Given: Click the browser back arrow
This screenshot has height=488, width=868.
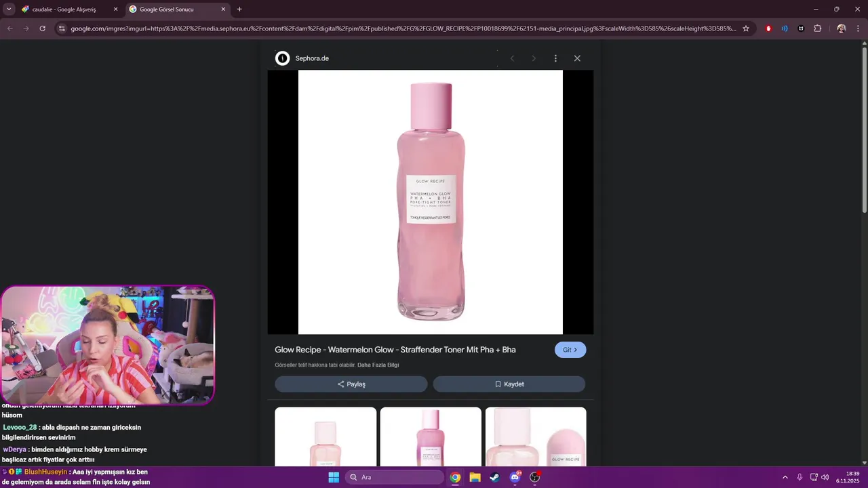Looking at the screenshot, I should (x=9, y=28).
